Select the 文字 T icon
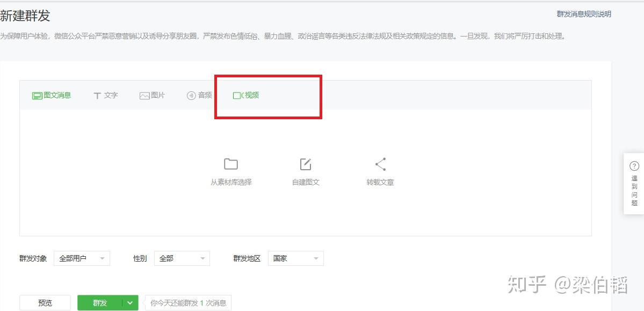644x311 pixels. tap(97, 96)
